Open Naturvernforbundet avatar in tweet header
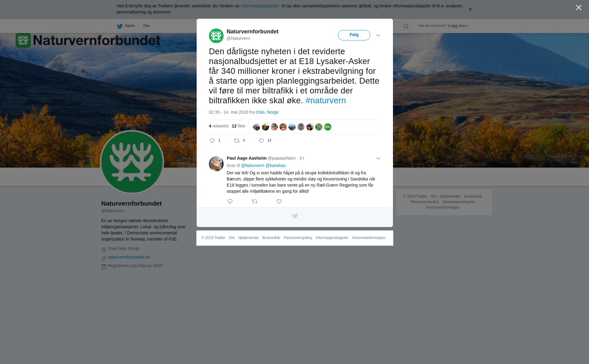The height and width of the screenshot is (364, 589). click(x=216, y=36)
